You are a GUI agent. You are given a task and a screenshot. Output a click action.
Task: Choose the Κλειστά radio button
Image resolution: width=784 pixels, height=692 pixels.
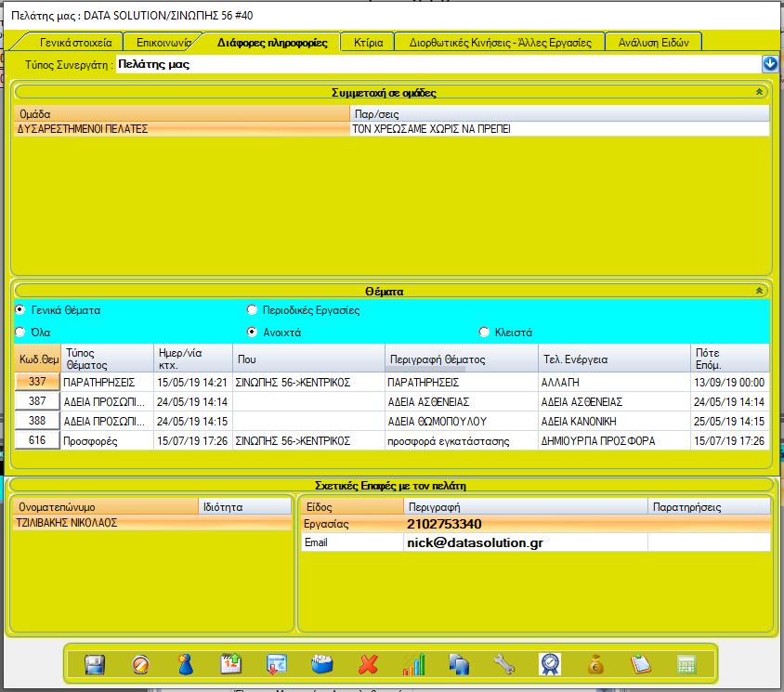click(484, 333)
